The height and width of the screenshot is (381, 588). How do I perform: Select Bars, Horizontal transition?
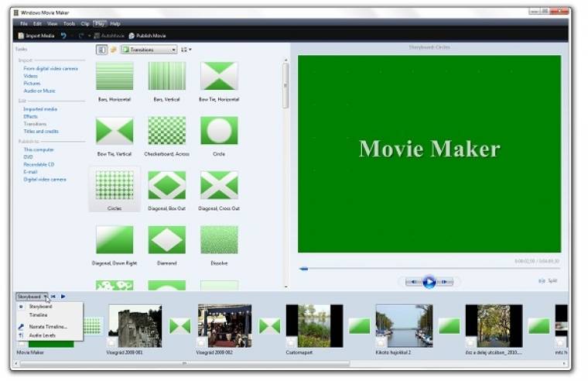point(115,82)
